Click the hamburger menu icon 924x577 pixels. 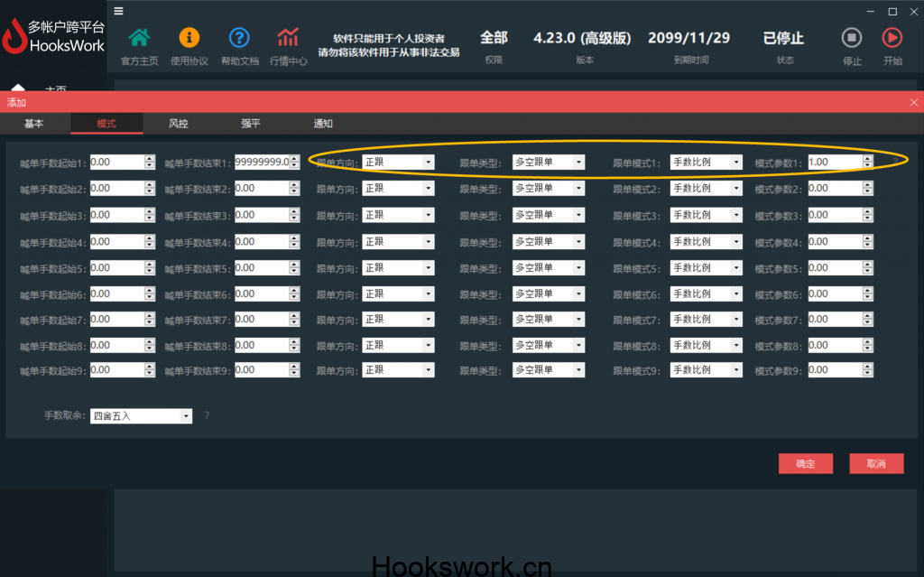(119, 11)
